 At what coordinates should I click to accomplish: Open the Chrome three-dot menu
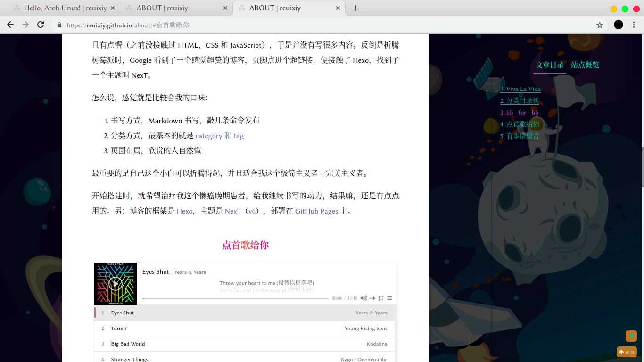(635, 25)
